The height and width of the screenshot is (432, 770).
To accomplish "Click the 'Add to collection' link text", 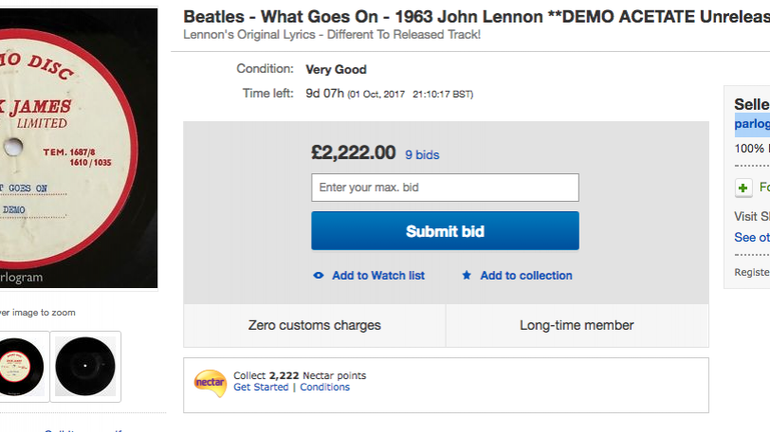I will (526, 276).
